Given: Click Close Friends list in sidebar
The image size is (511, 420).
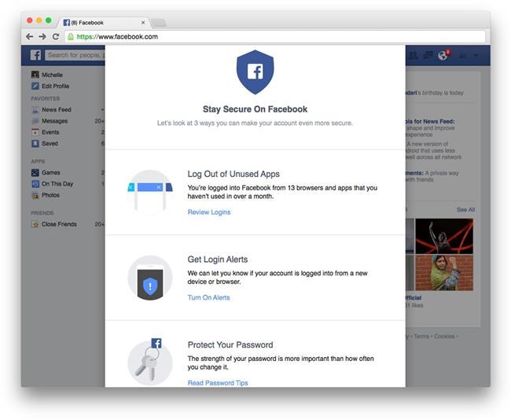Looking at the screenshot, I should point(59,224).
